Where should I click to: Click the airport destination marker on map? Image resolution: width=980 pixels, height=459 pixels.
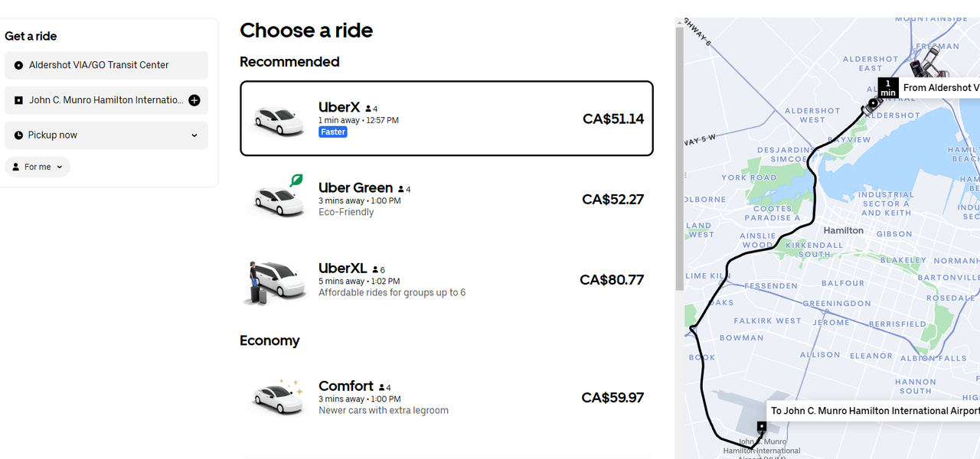point(761,426)
